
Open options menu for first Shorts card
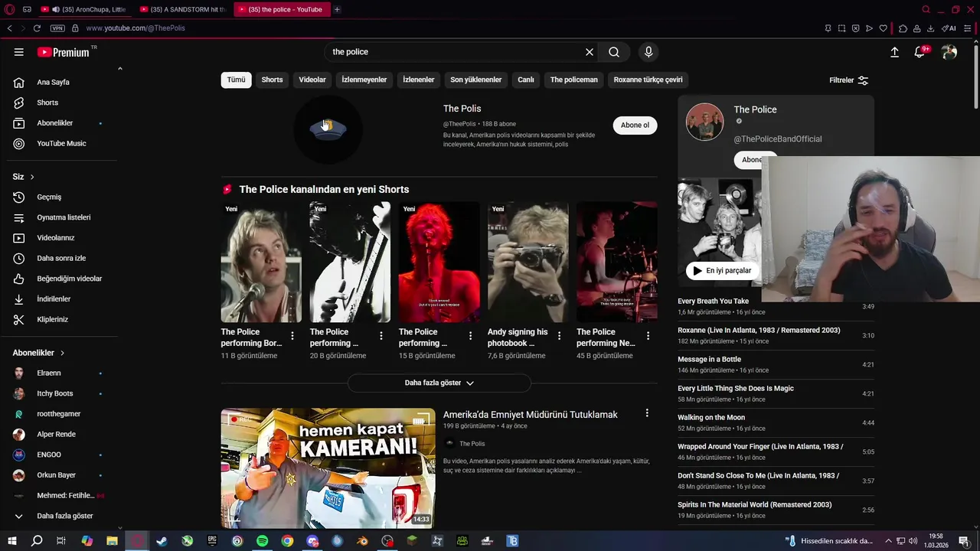(292, 336)
